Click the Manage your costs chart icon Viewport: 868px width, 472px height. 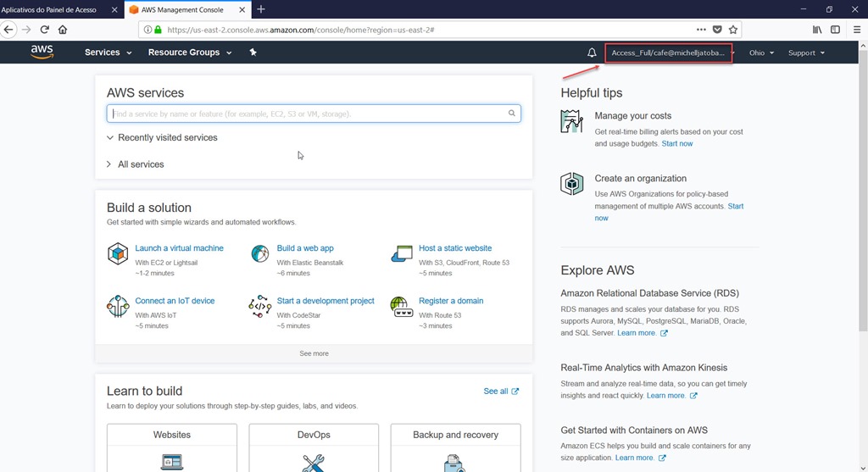tap(572, 121)
